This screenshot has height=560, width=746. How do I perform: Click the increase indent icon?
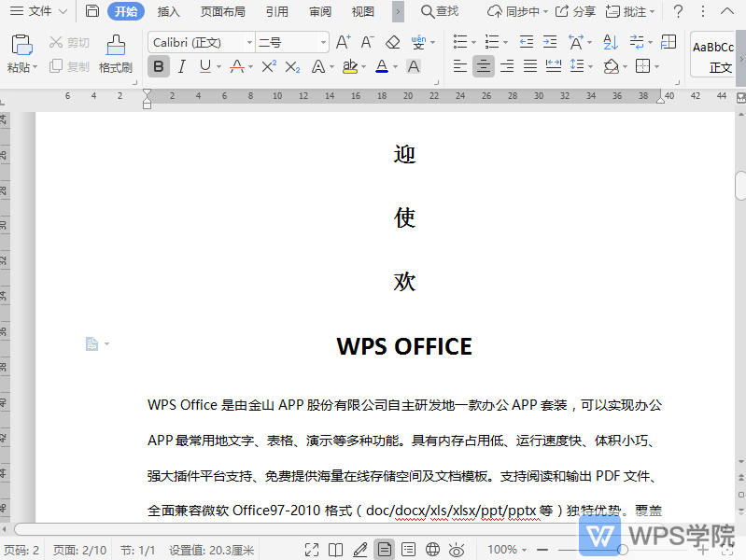(551, 43)
